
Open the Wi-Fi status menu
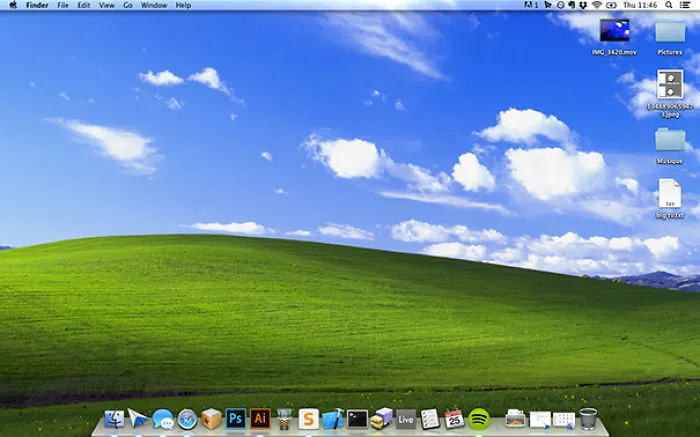tap(597, 5)
